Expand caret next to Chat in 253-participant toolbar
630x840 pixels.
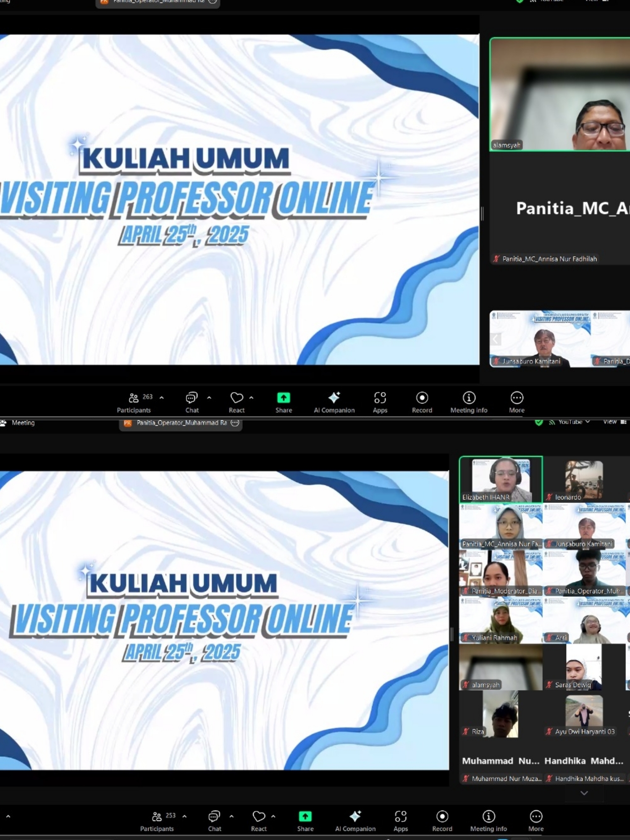click(231, 816)
